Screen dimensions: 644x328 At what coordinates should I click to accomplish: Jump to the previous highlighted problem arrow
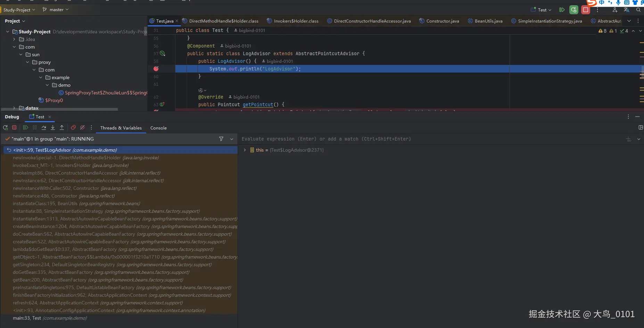[x=633, y=31]
